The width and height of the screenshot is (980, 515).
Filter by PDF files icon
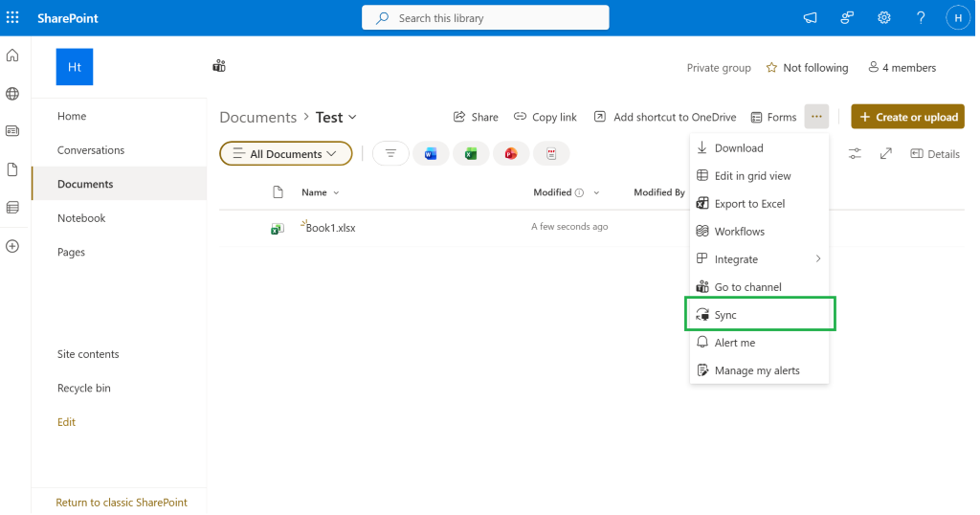[x=551, y=154]
